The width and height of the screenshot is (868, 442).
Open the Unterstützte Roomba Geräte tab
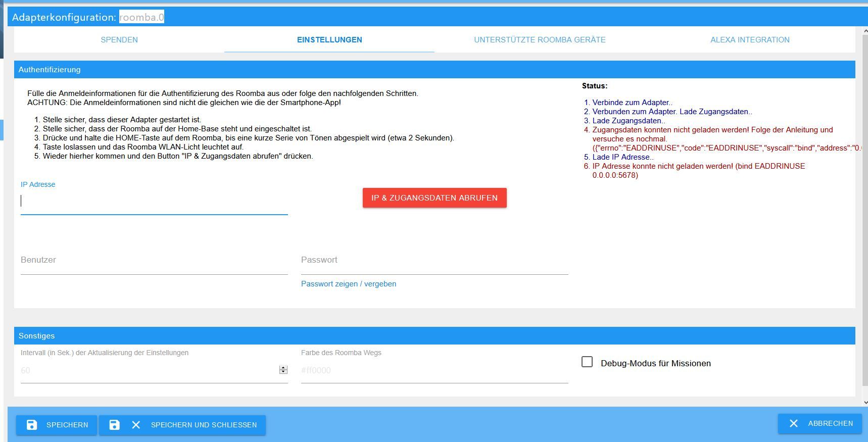click(x=540, y=39)
